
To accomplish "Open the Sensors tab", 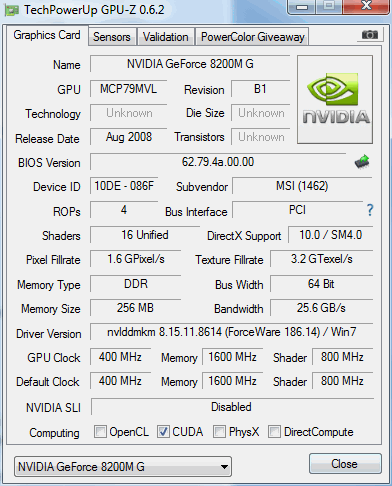I will pyautogui.click(x=112, y=37).
